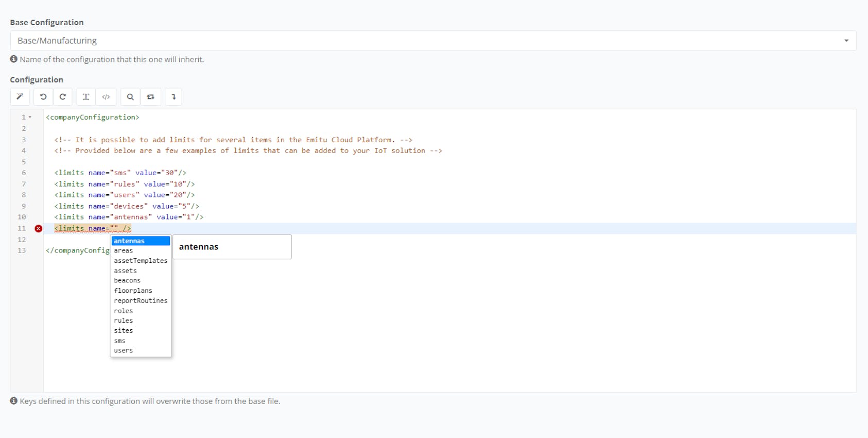Click the devices limits value="5" line
868x438 pixels.
[127, 206]
